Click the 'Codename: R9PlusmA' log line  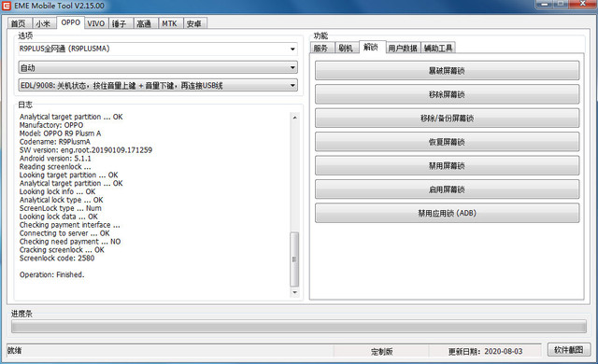tap(55, 142)
